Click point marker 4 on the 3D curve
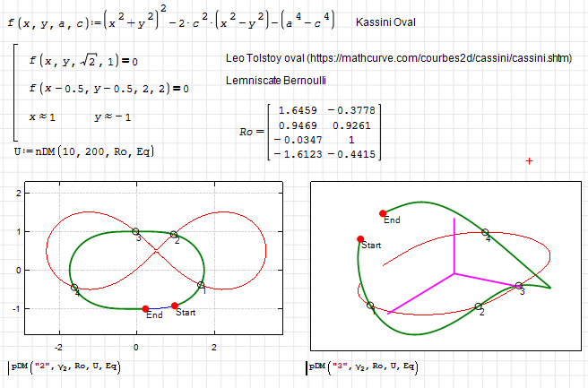 (485, 233)
